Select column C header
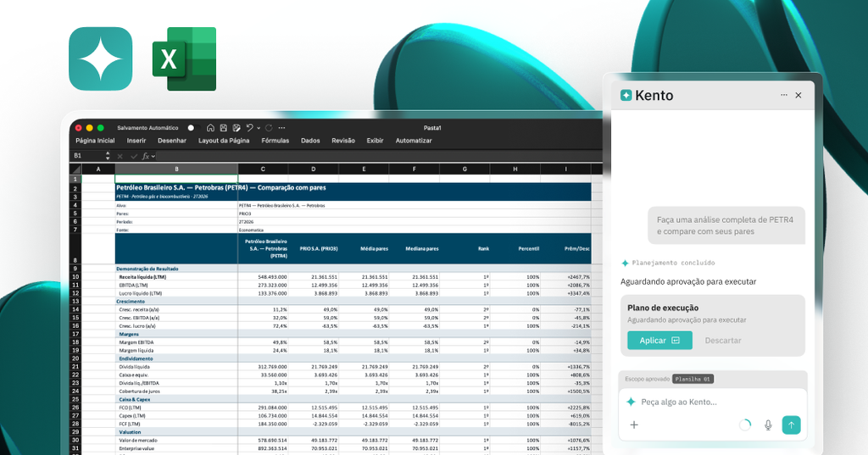Screen dimensions: 868x455 [x=263, y=169]
